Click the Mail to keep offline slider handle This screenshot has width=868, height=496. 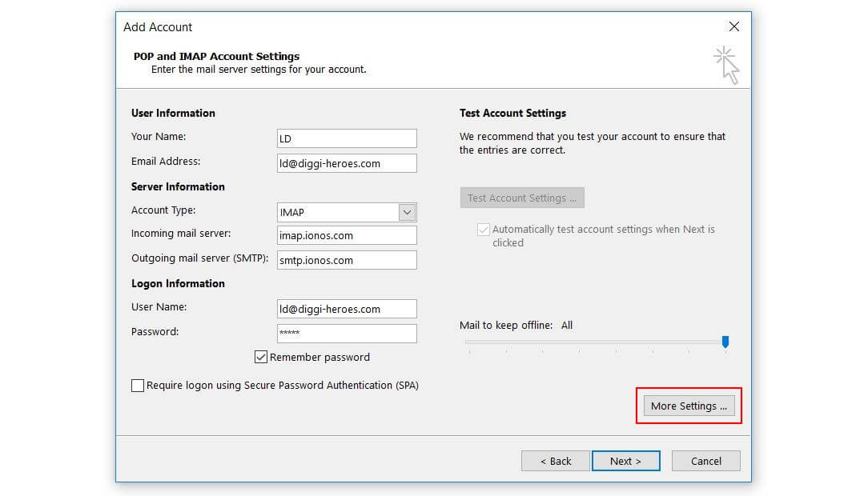click(725, 342)
